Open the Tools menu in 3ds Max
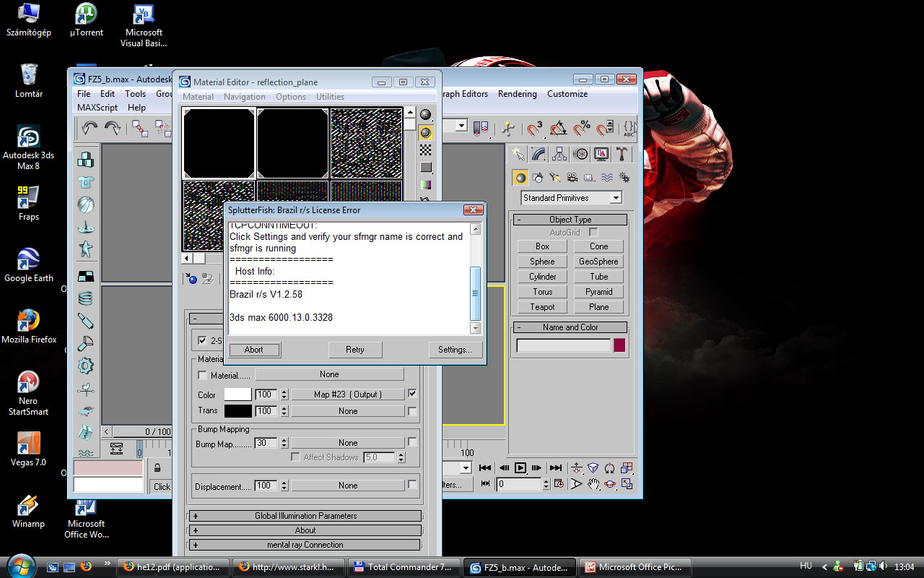 point(135,94)
